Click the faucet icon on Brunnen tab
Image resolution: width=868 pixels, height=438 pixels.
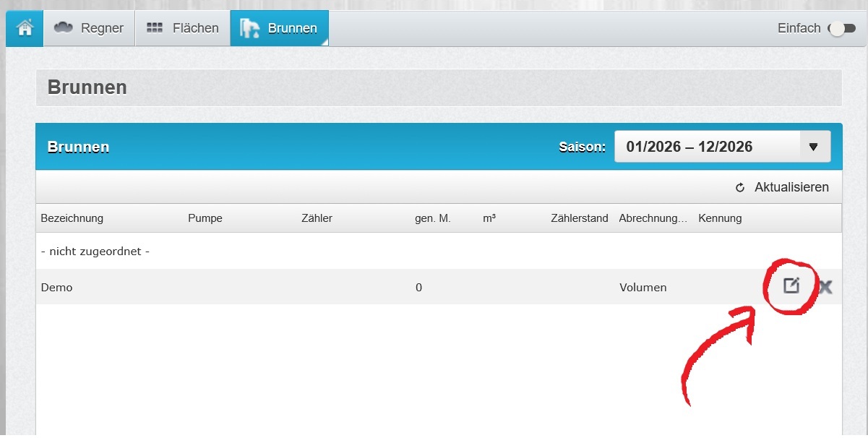250,28
